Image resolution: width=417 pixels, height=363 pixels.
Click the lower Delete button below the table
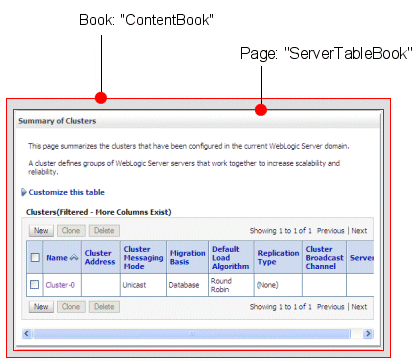click(104, 307)
